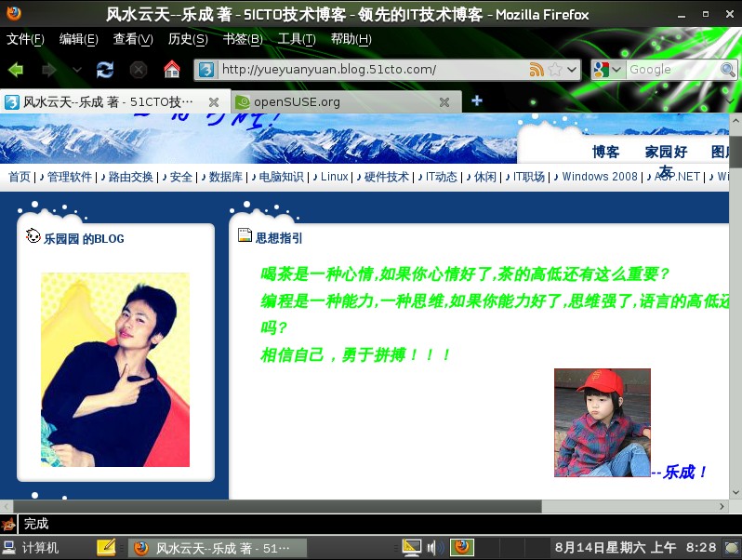Viewport: 742px width, 560px height.
Task: Select the 风水云天--乐成 著 tab
Action: click(115, 101)
